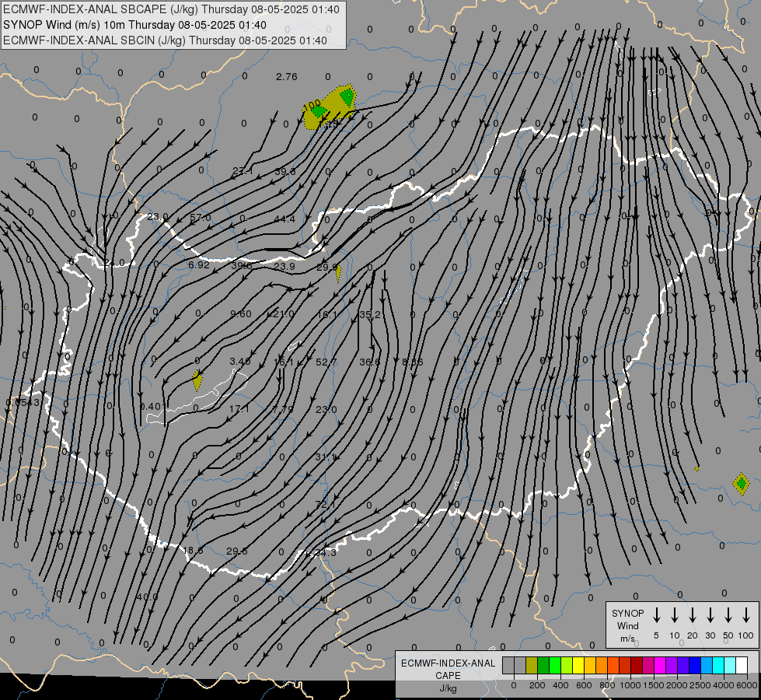Viewport: 761px width, 700px height.
Task: Select the cyan legend swatch before 4000
Action: click(717, 666)
